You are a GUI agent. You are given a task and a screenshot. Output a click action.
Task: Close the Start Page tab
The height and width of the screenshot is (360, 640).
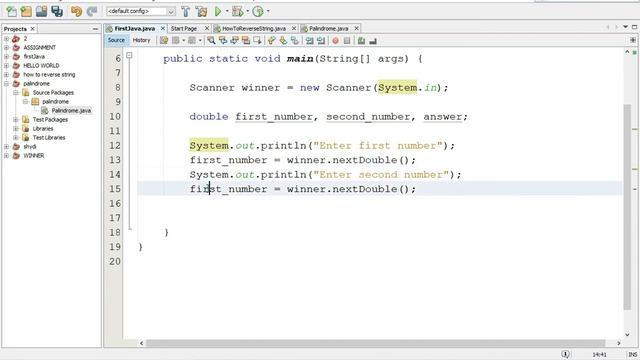click(207, 28)
